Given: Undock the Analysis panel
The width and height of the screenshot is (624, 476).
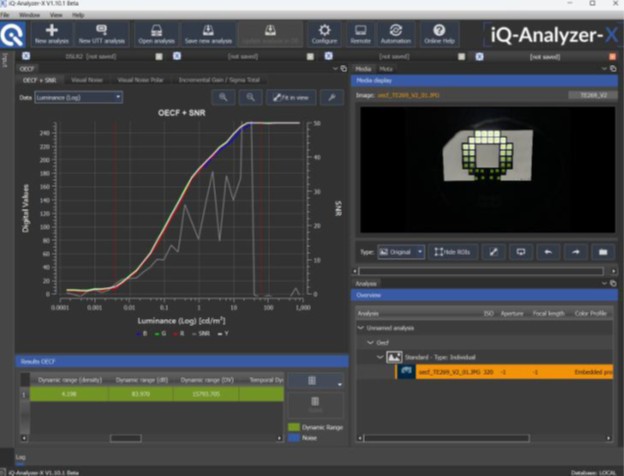Looking at the screenshot, I should [x=613, y=283].
